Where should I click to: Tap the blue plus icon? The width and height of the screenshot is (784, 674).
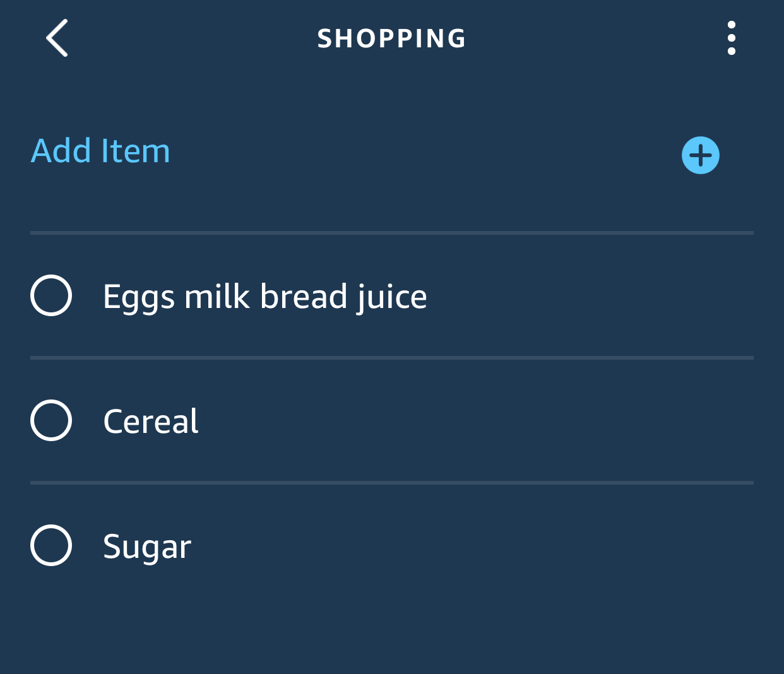[700, 155]
